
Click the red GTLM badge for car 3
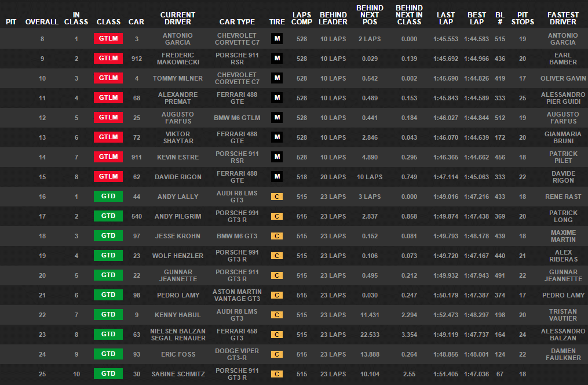pos(108,39)
